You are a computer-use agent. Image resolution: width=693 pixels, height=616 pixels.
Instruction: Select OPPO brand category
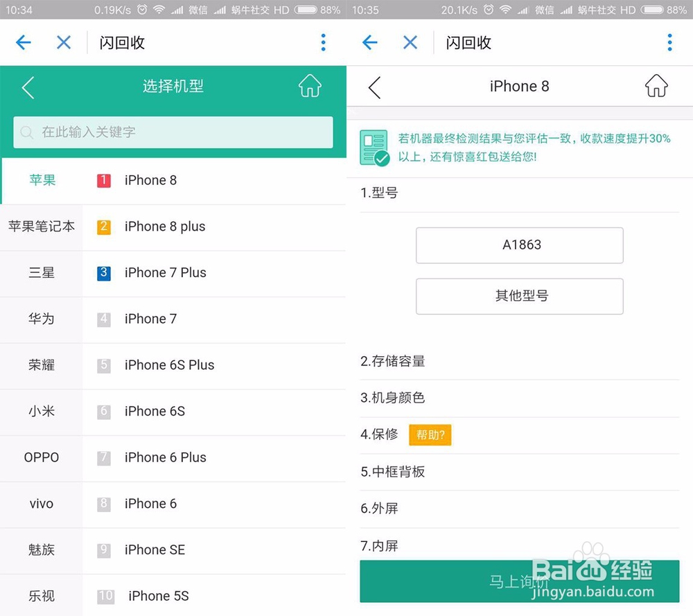tap(41, 457)
